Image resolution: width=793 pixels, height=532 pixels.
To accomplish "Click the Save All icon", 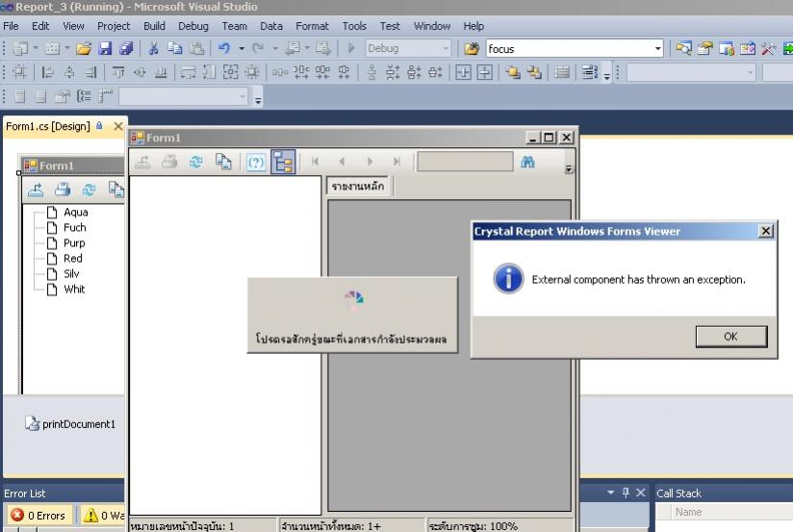I will click(126, 48).
